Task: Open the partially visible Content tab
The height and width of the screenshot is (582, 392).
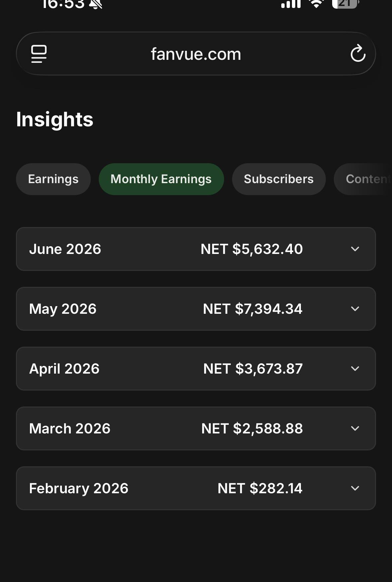Action: 363,179
